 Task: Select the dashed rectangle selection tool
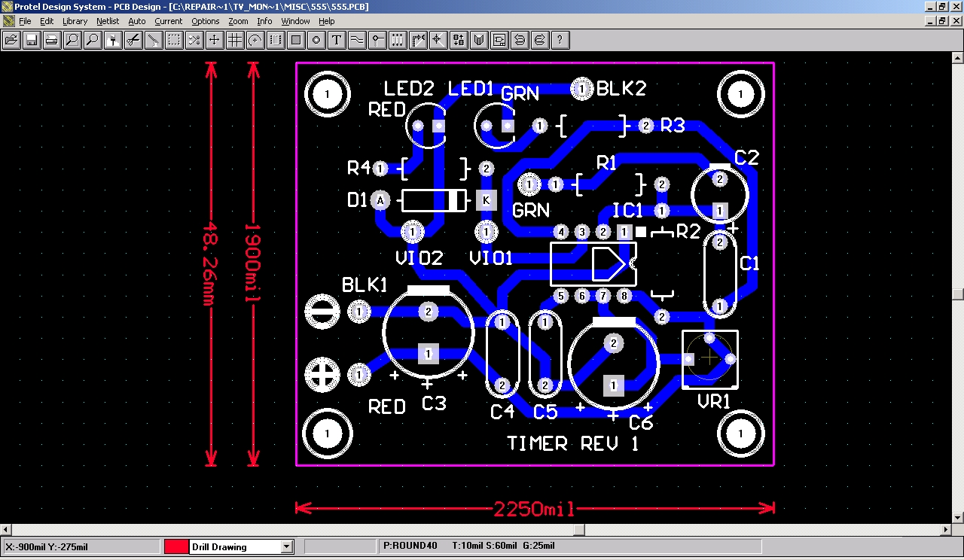(173, 40)
